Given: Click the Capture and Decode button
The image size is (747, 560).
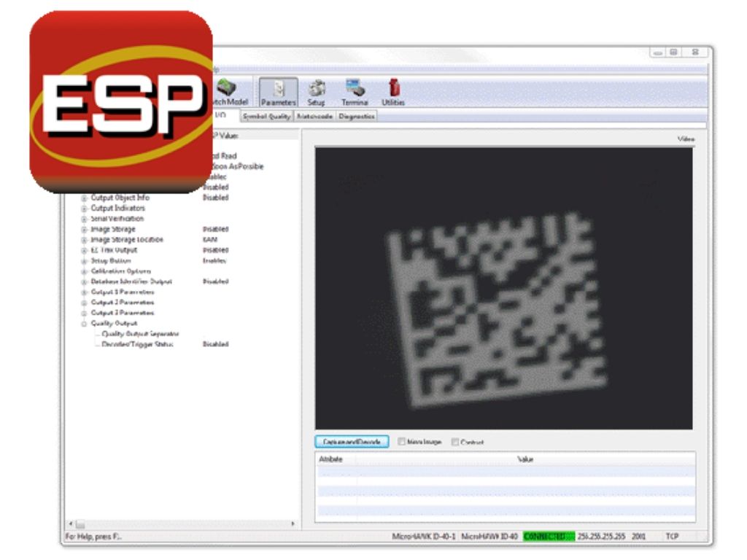Looking at the screenshot, I should [x=352, y=441].
